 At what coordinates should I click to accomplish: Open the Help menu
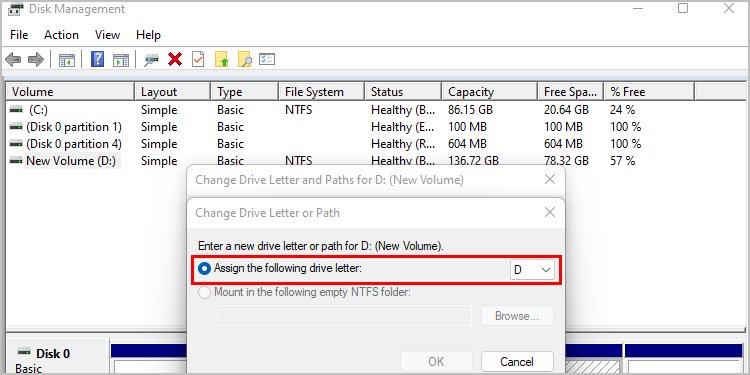pyautogui.click(x=148, y=35)
